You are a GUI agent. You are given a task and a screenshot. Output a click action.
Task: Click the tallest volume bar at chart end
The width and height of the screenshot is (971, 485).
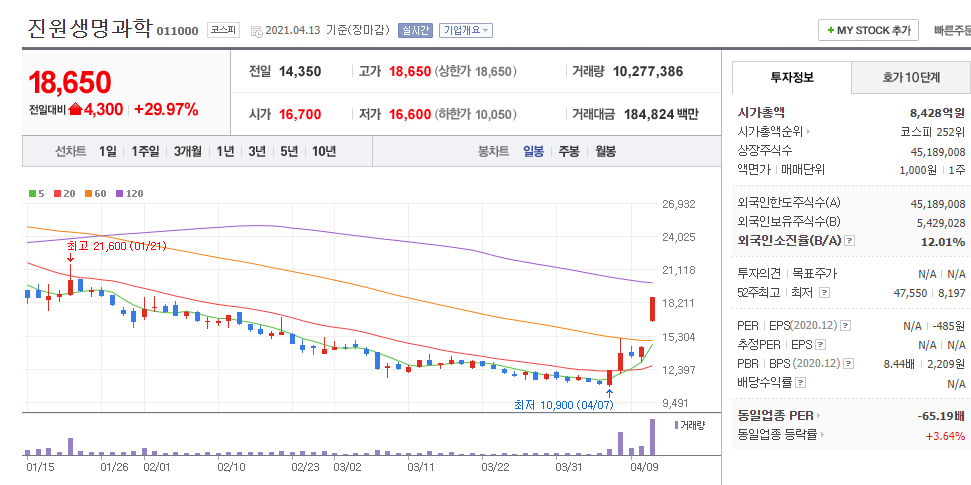pyautogui.click(x=651, y=437)
